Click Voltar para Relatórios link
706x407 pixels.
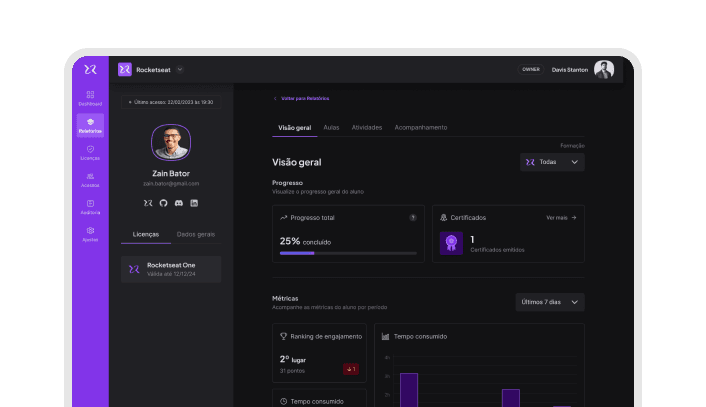point(305,99)
